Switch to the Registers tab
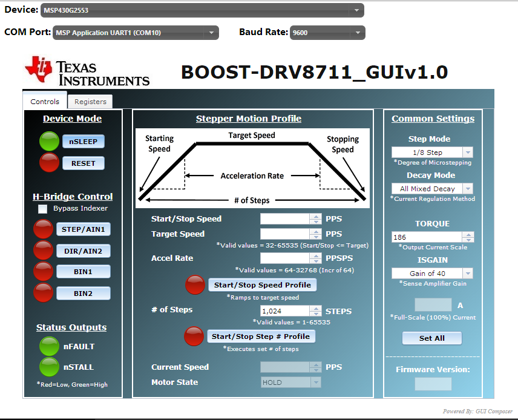 click(x=90, y=102)
